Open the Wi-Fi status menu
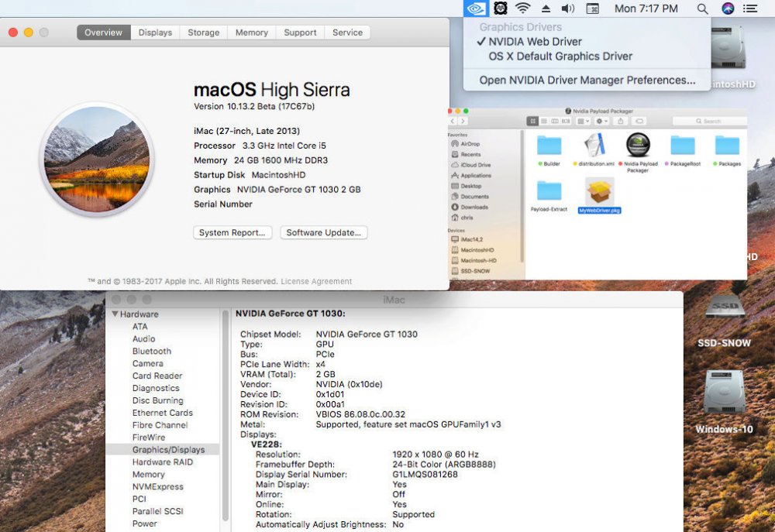This screenshot has height=532, width=775. pos(522,9)
